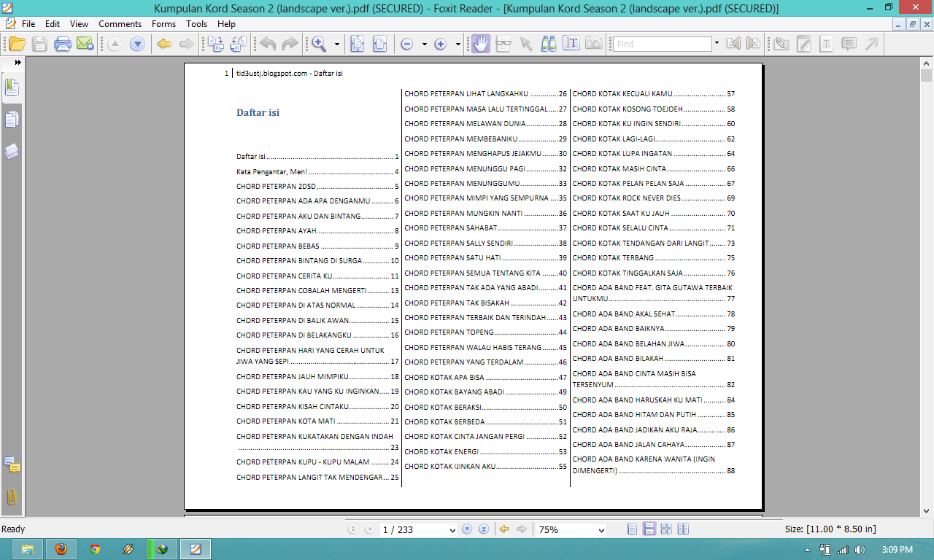Image resolution: width=934 pixels, height=560 pixels.
Task: Print the document using the printer icon
Action: [x=62, y=44]
